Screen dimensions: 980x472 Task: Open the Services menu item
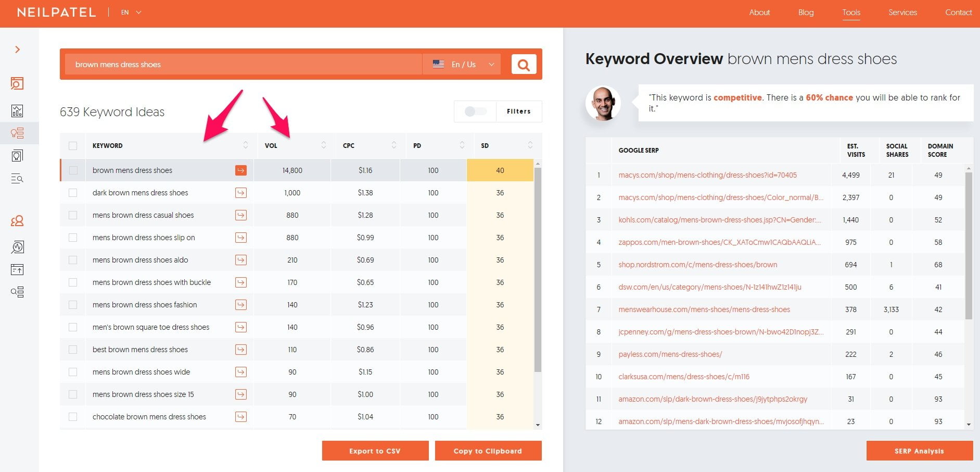coord(902,13)
